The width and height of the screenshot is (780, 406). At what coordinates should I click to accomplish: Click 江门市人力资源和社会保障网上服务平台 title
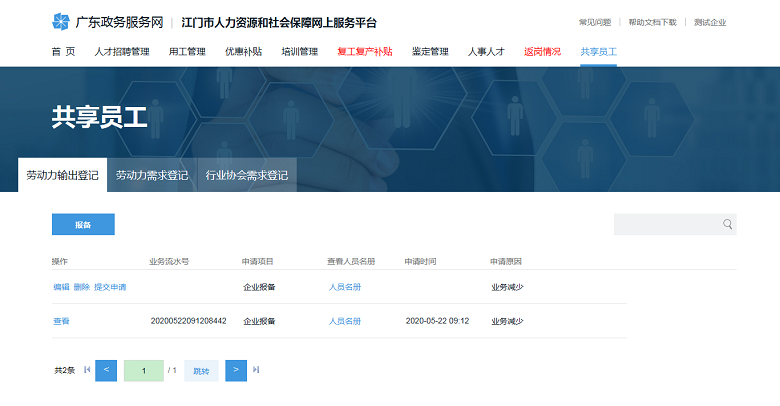coord(279,22)
